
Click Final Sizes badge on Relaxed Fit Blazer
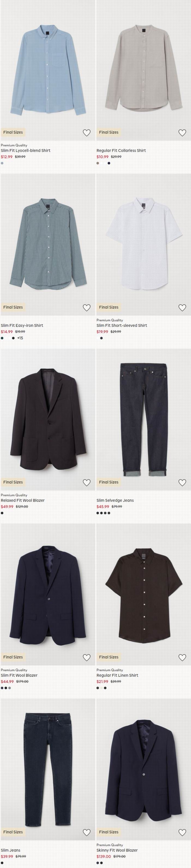pyautogui.click(x=13, y=482)
